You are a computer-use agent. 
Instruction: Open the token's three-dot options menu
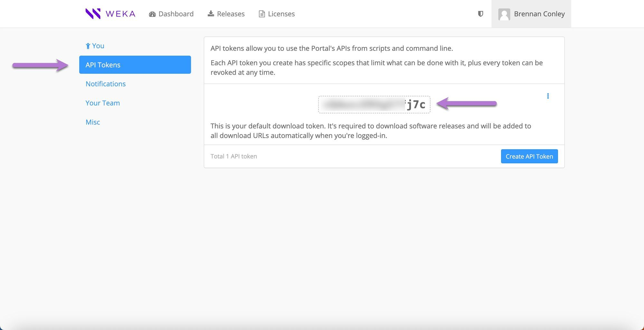point(548,96)
